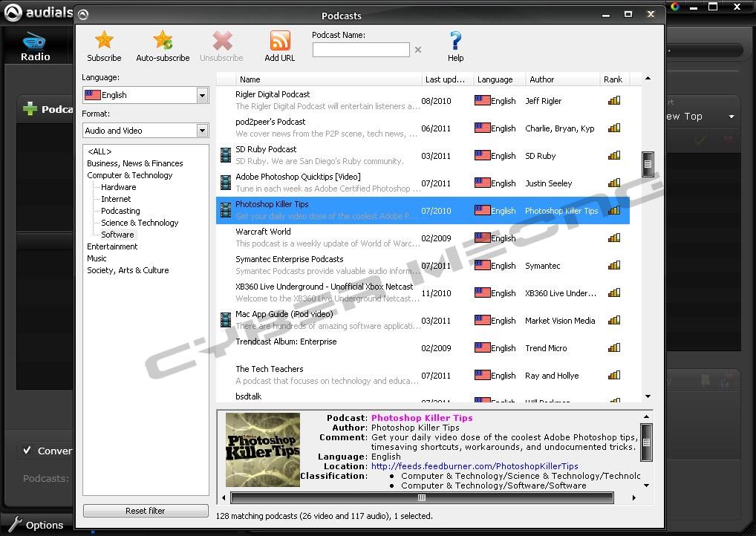The height and width of the screenshot is (536, 756).
Task: Open the Language dropdown set to English
Action: (202, 96)
